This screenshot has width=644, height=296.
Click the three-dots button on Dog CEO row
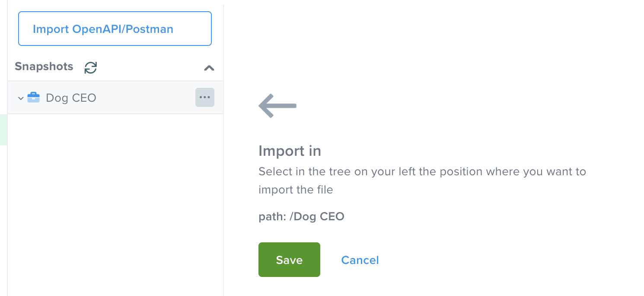click(204, 97)
